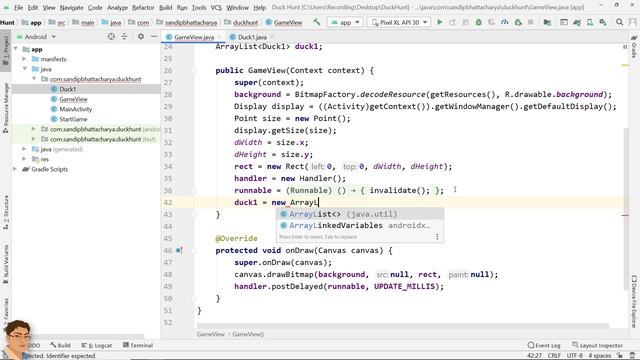Open the Project tool window side tab
Viewport: 640px width, 360px height.
[5, 51]
